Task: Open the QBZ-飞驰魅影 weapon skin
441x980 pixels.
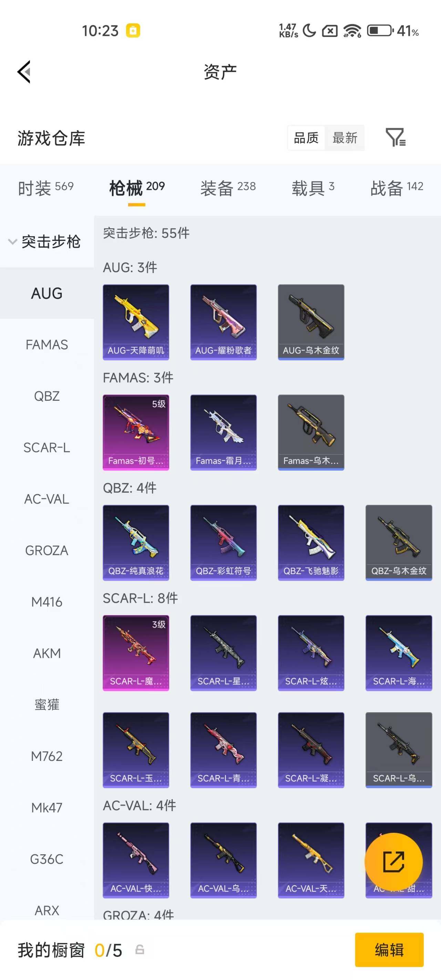Action: tap(311, 542)
